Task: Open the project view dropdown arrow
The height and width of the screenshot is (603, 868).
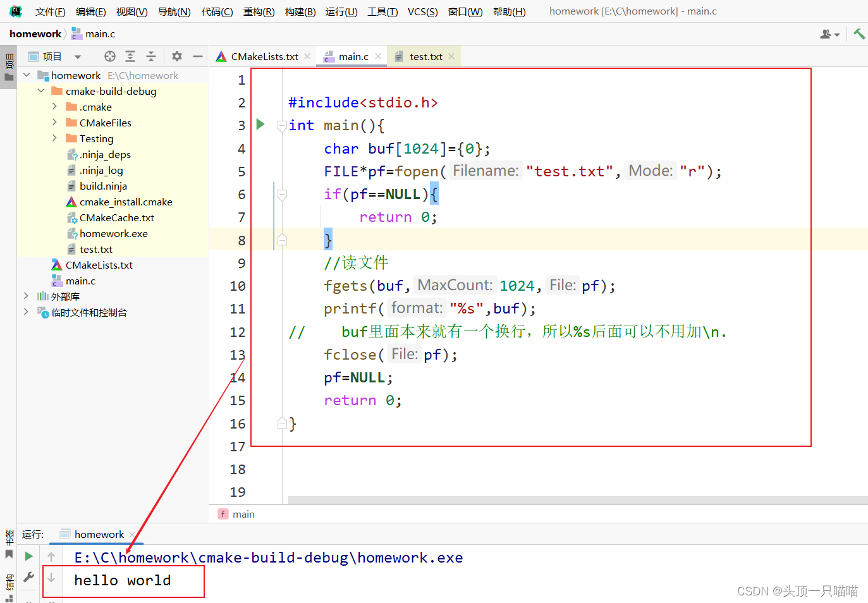Action: (78, 57)
